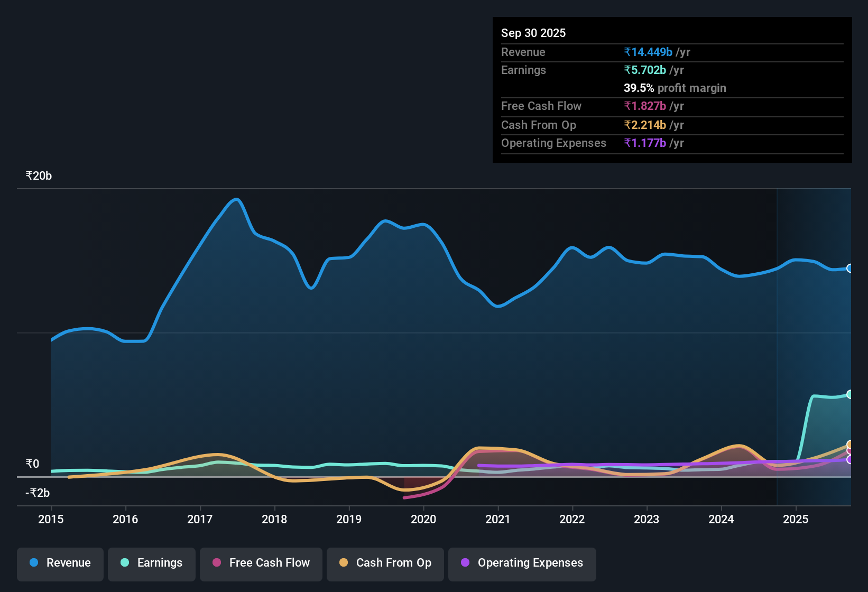This screenshot has width=868, height=592.
Task: Select the teal Earnings dot icon in legend
Action: point(125,563)
